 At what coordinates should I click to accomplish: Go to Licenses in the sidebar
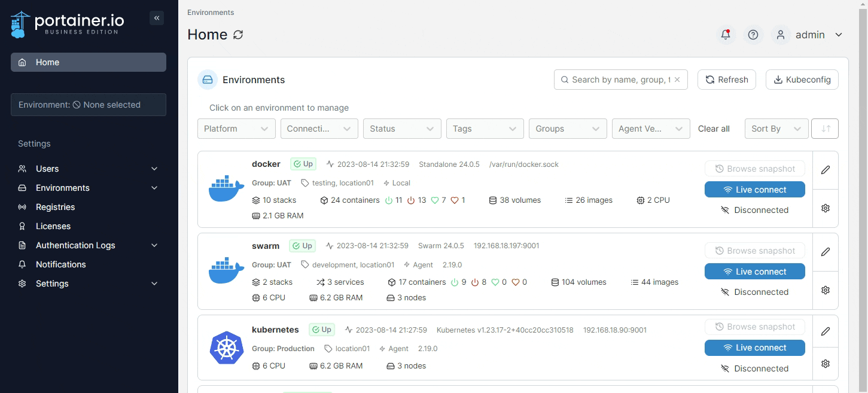[x=53, y=226]
